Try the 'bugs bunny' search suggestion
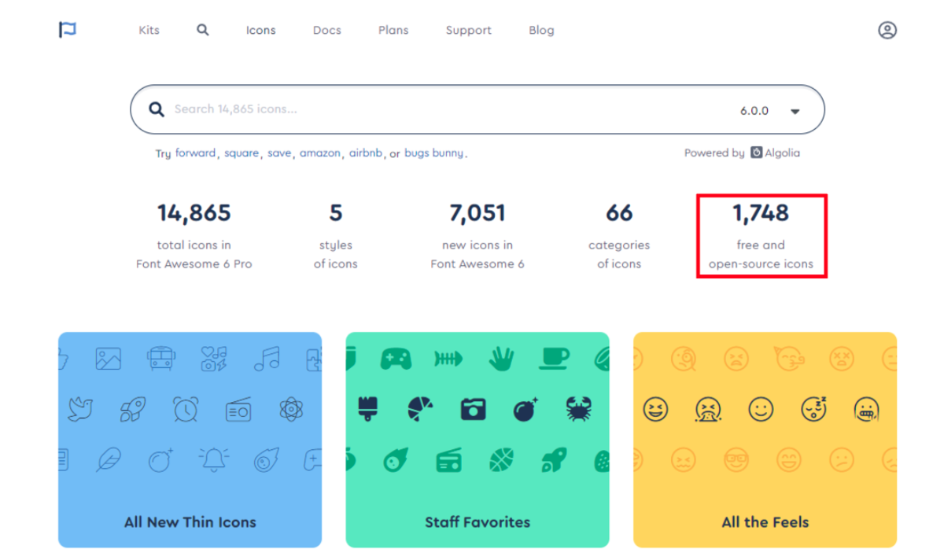944x560 pixels. 433,153
